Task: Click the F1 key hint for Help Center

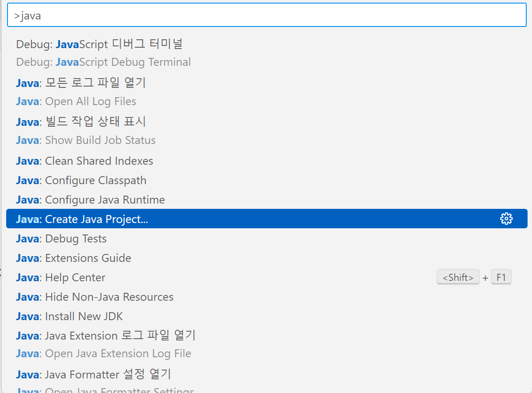Action: click(501, 277)
